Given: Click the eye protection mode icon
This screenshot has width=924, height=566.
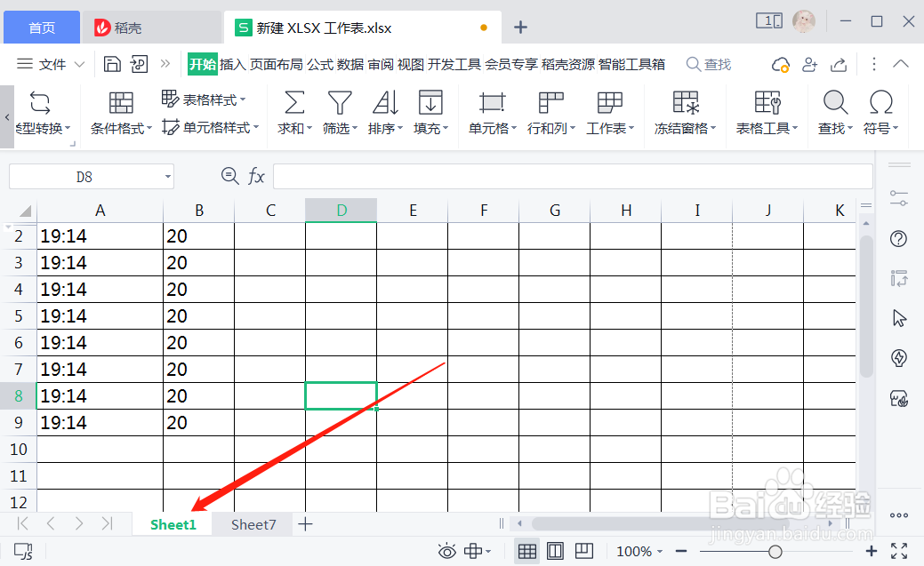Looking at the screenshot, I should click(x=447, y=551).
